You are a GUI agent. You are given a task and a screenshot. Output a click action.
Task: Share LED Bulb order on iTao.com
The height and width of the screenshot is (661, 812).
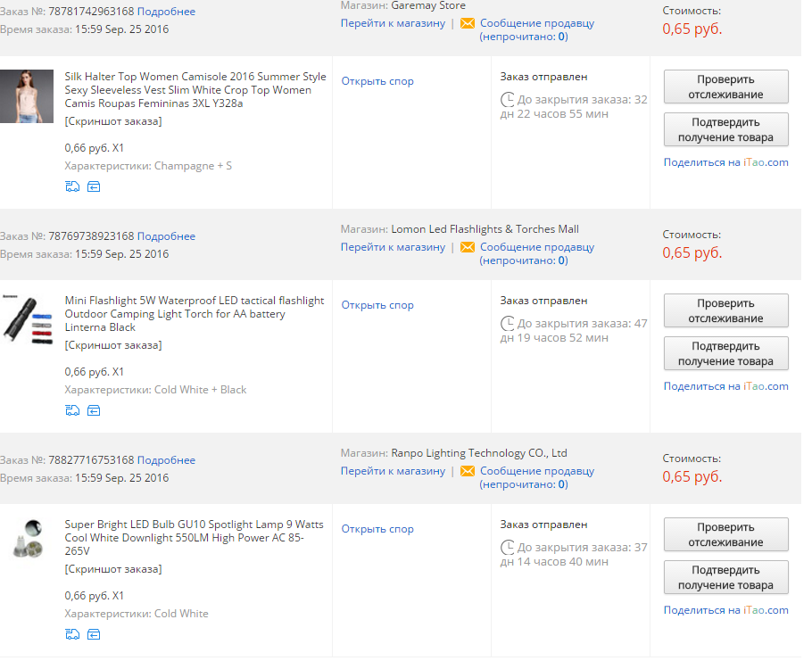[x=726, y=610]
